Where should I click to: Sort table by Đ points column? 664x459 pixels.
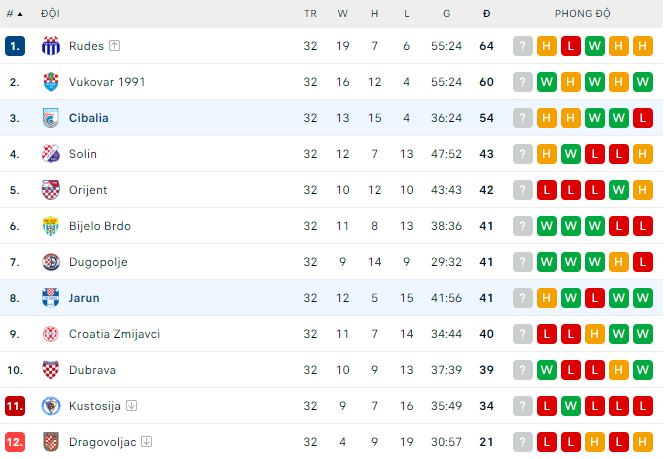(x=486, y=14)
